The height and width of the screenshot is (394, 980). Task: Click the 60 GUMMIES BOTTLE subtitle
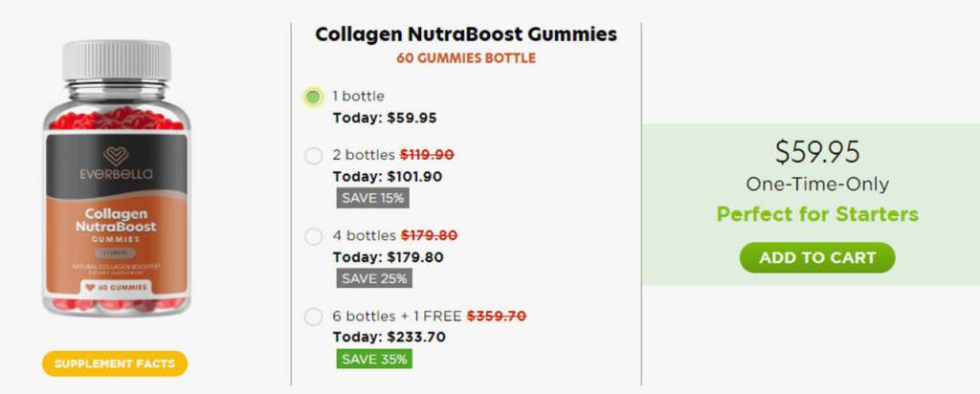tap(466, 58)
